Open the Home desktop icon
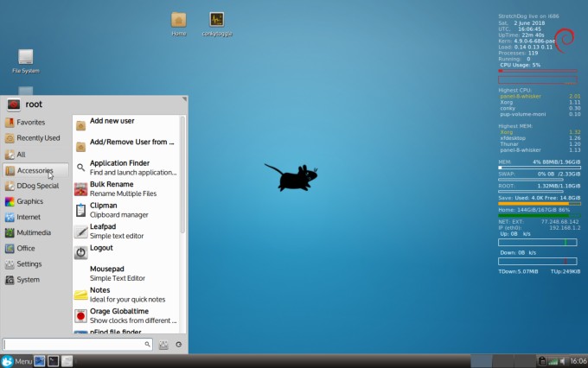The image size is (588, 368). tap(179, 23)
